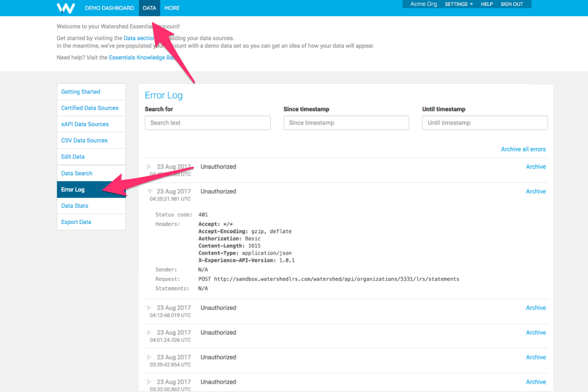Open the More menu in top navigation
588x392 pixels.
click(172, 8)
